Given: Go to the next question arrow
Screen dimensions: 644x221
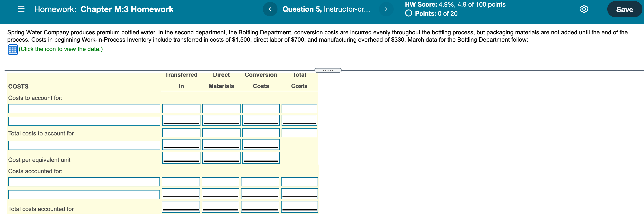Looking at the screenshot, I should [386, 9].
